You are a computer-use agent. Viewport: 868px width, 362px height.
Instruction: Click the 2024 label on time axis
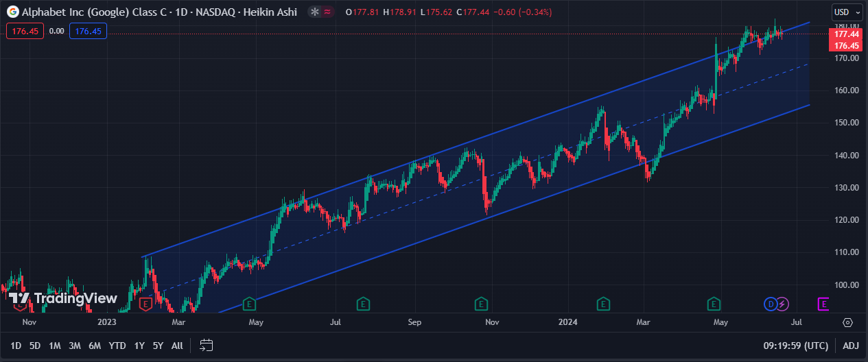[x=567, y=322]
